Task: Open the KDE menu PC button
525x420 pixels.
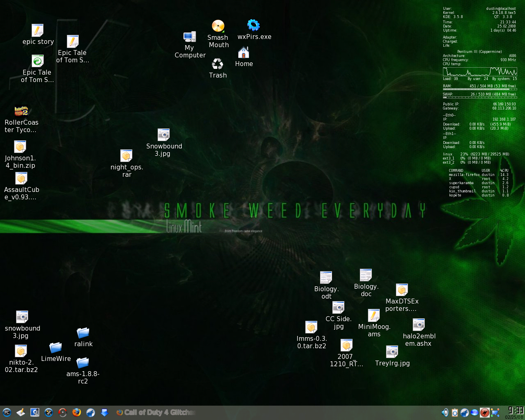Action: tap(7, 413)
